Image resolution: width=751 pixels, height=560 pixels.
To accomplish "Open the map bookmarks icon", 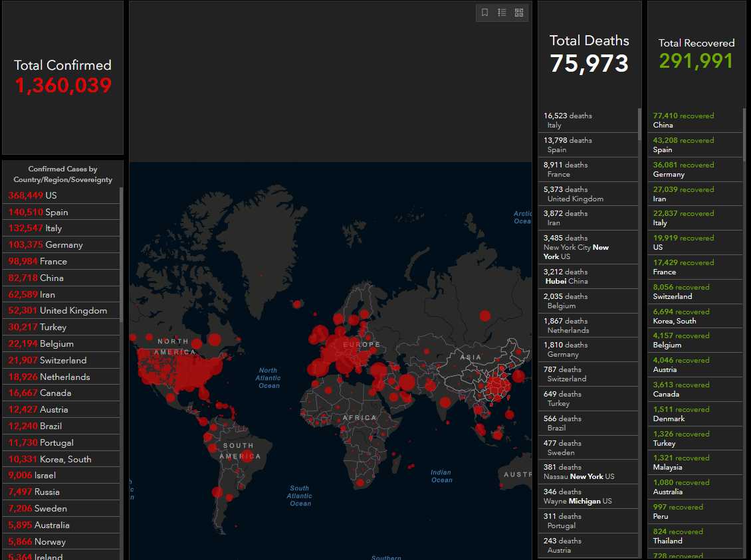I will (485, 13).
